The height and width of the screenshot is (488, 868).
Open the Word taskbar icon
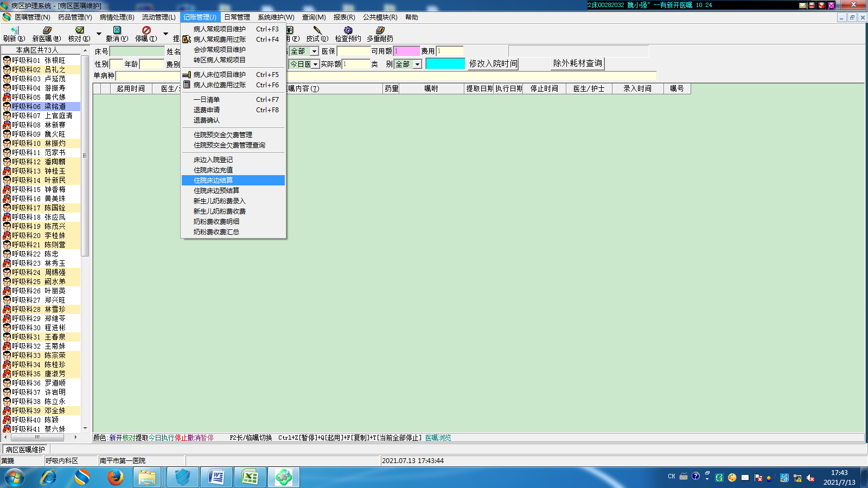click(x=216, y=477)
